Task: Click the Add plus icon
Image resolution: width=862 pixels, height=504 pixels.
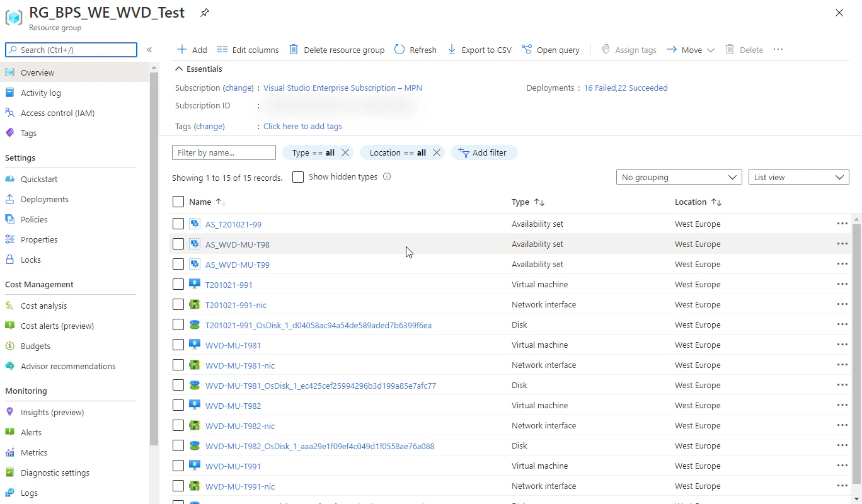Action: click(x=182, y=49)
